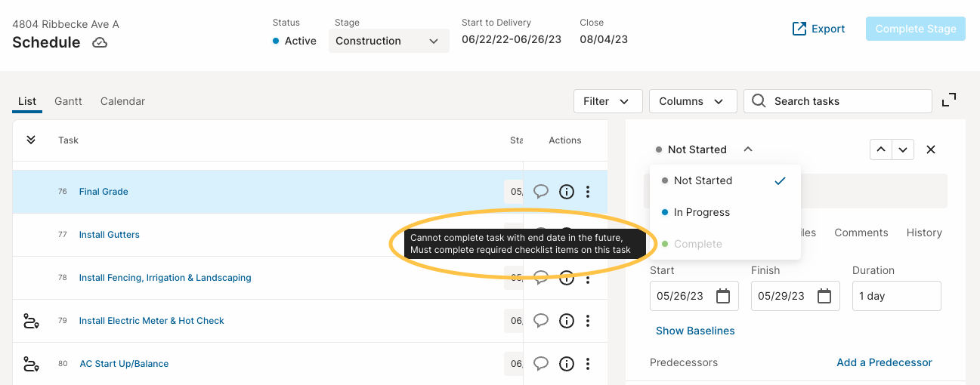Switch to the Gantt tab
The image size is (980, 385).
[x=68, y=101]
